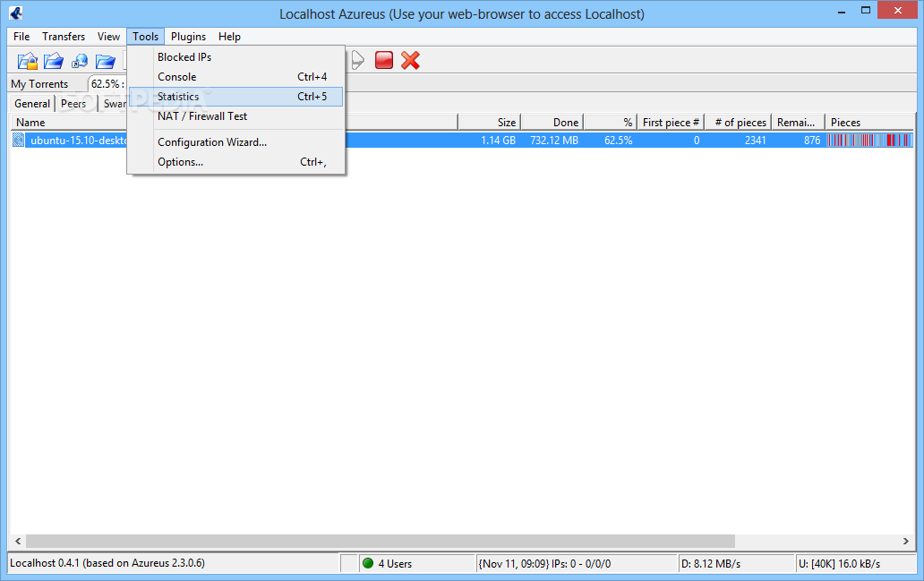Sort by the Size column header

(489, 123)
